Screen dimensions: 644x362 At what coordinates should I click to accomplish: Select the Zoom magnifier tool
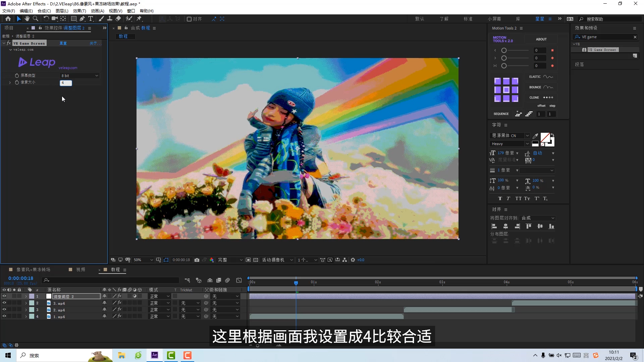(36, 19)
